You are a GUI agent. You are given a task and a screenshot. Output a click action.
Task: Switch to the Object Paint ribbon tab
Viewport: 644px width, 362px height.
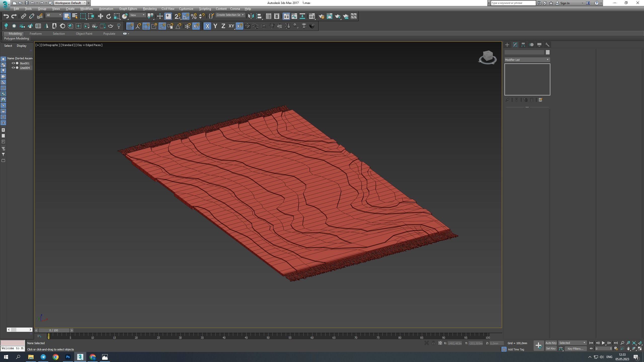coord(84,34)
